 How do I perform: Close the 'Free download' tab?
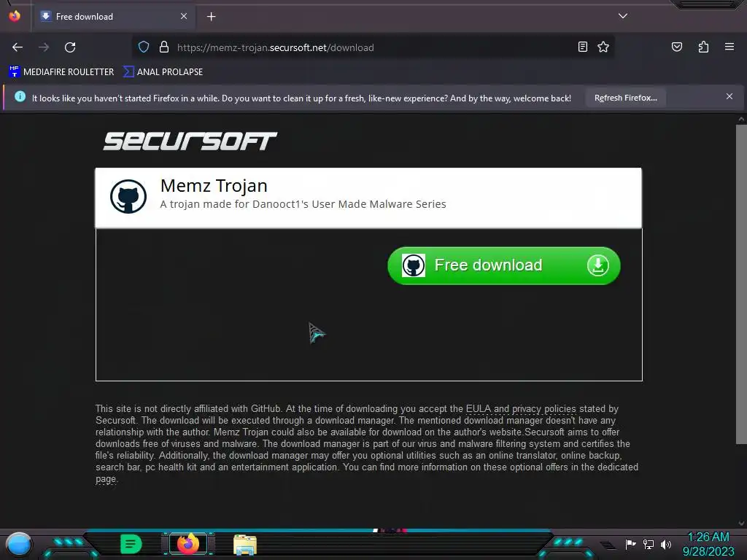pyautogui.click(x=183, y=16)
